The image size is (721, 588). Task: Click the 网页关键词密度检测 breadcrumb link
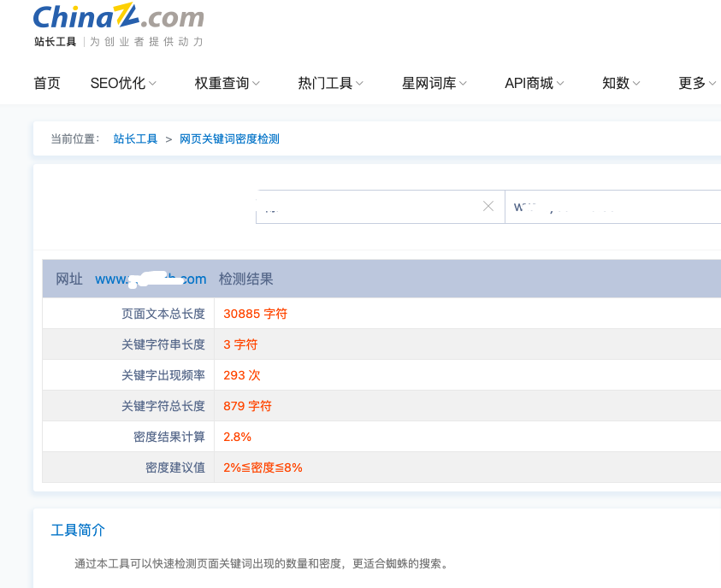click(x=231, y=138)
